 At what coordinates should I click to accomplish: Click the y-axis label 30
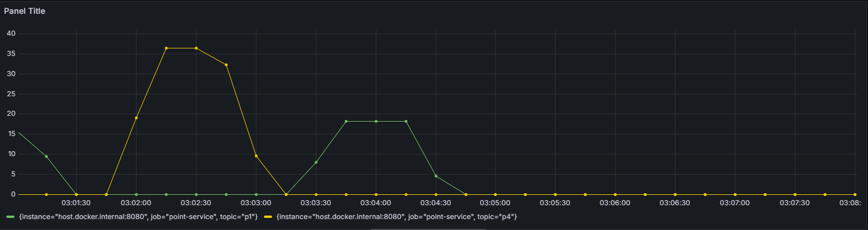[11, 74]
